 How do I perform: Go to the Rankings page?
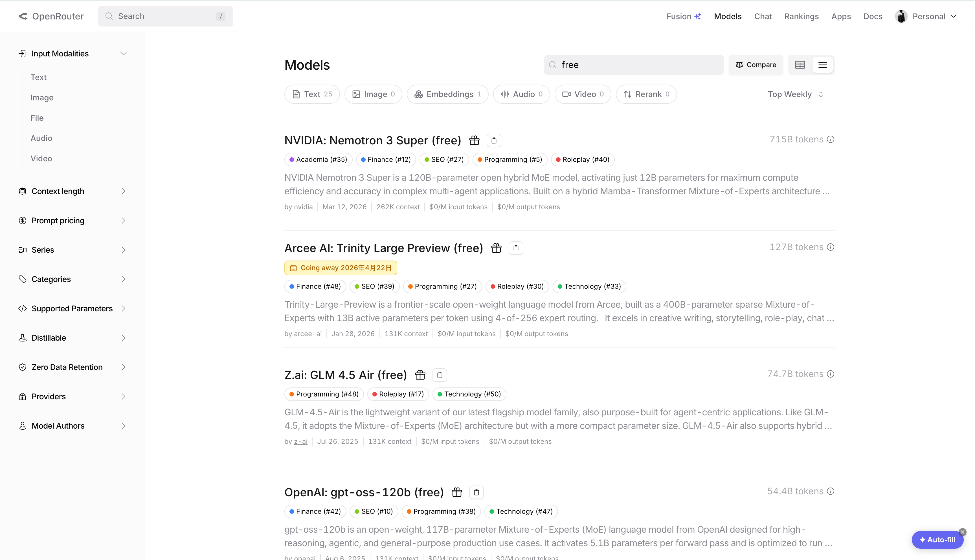point(801,16)
